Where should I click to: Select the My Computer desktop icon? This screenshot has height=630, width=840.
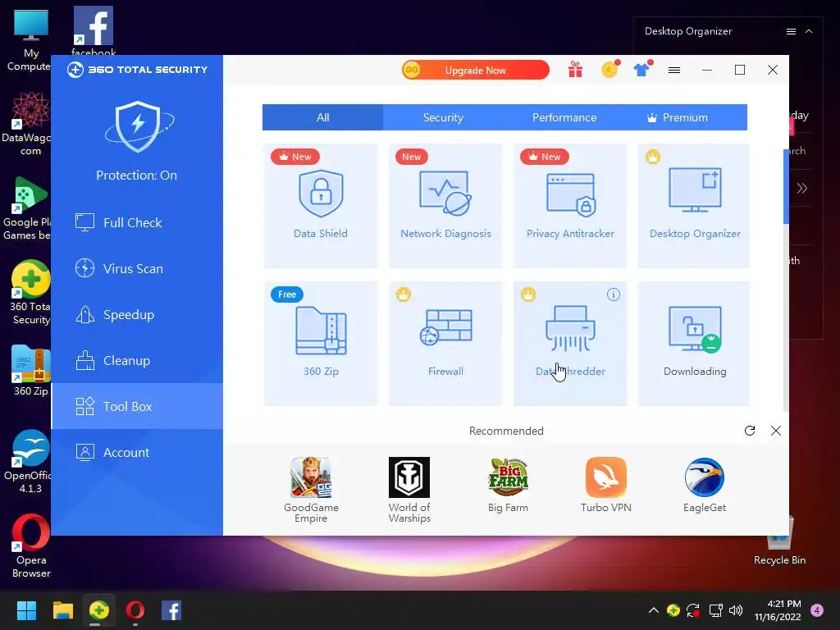30,41
